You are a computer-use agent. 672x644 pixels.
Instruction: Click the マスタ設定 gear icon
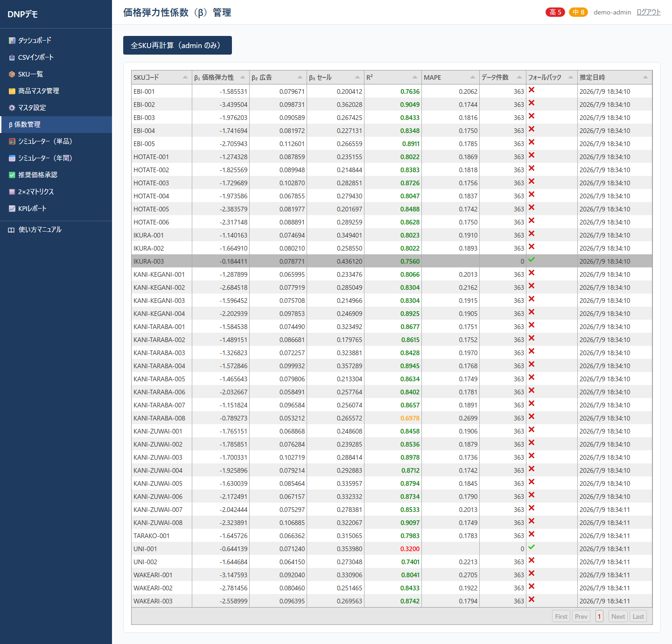pyautogui.click(x=12, y=108)
